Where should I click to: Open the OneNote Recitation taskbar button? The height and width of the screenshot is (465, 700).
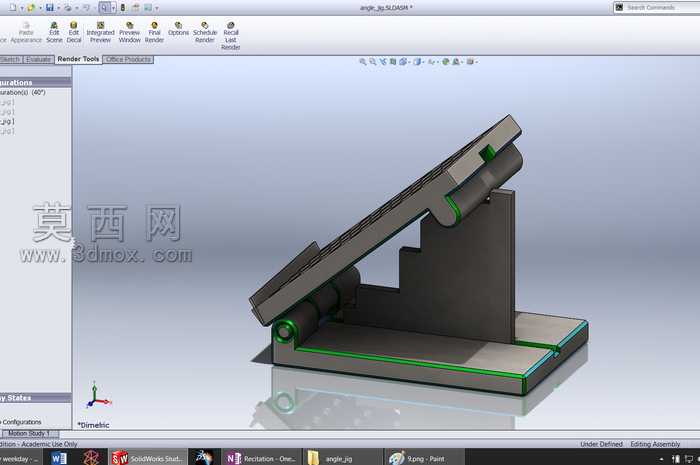[x=261, y=458]
